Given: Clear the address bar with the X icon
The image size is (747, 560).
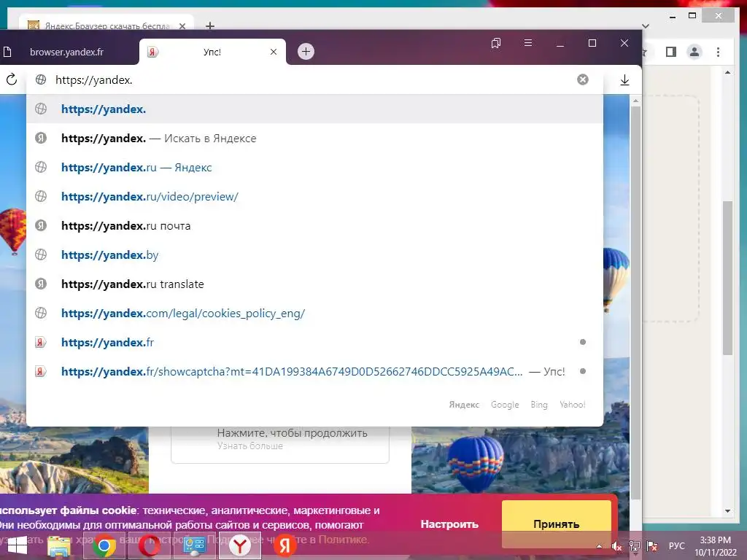Looking at the screenshot, I should [x=582, y=79].
